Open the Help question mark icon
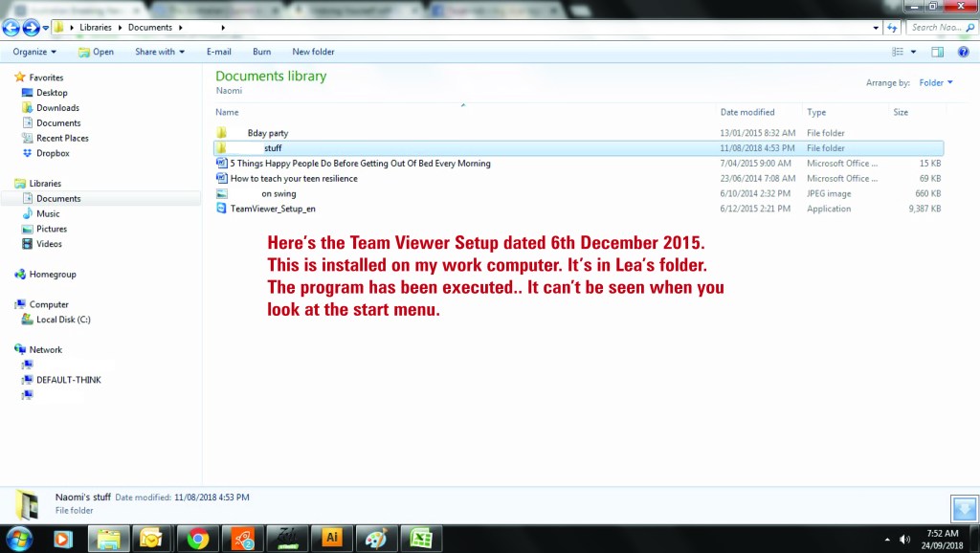This screenshot has width=980, height=553. 964,52
